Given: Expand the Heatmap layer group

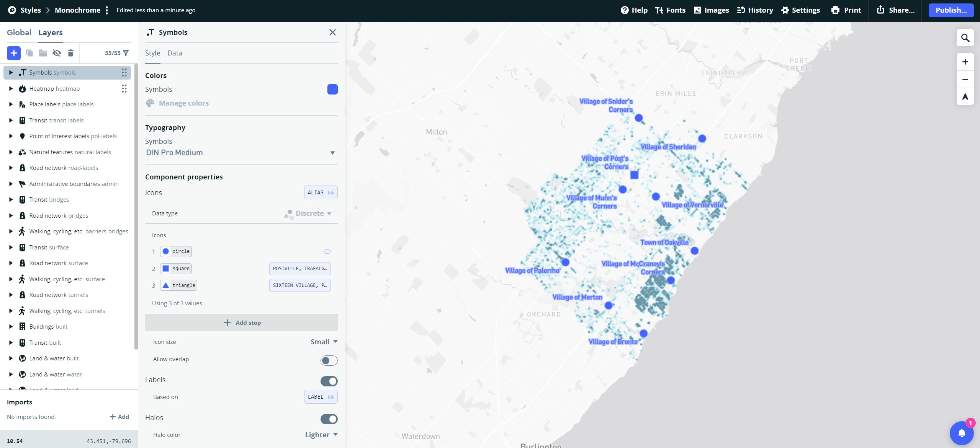Looking at the screenshot, I should (11, 89).
